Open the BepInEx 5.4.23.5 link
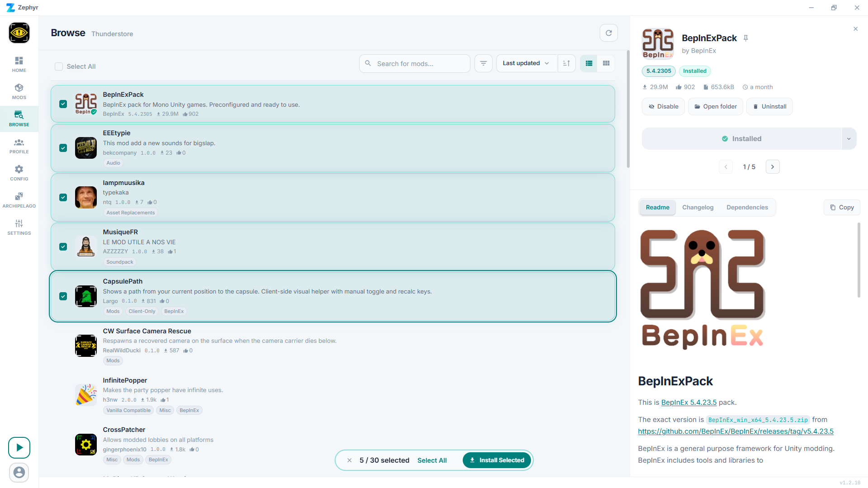The image size is (868, 488). coord(688,403)
